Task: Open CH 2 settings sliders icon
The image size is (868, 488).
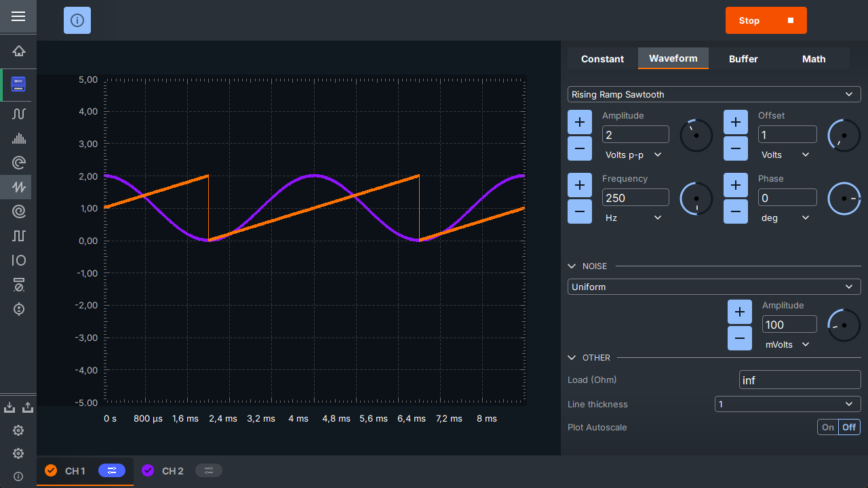Action: coord(209,470)
